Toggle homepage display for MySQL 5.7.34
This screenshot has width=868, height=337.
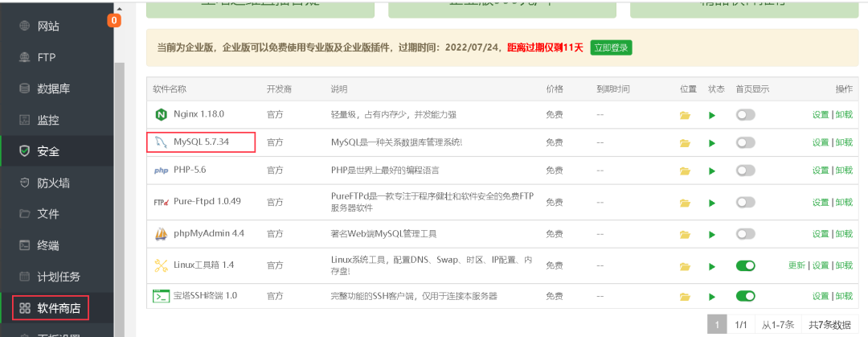745,142
